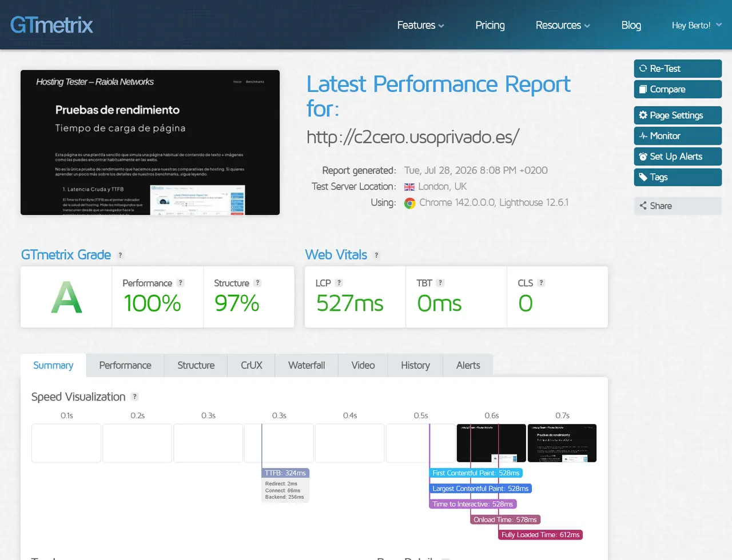Go to the Pricing page

click(490, 25)
